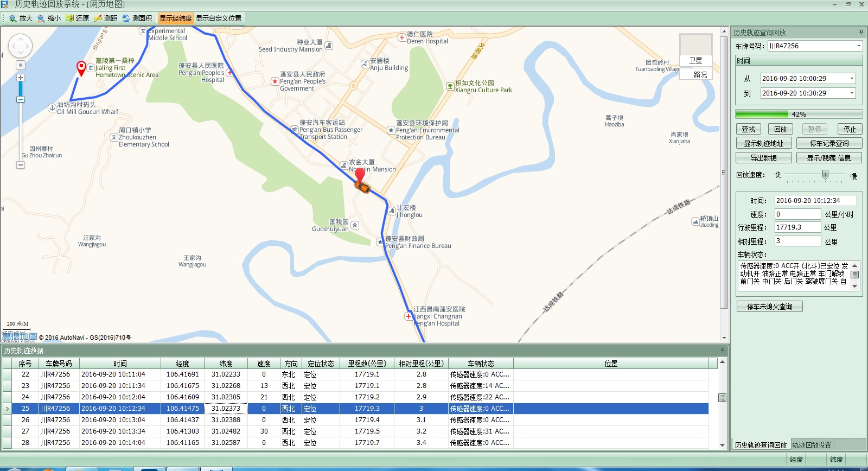Image resolution: width=868 pixels, height=471 pixels.
Task: Select the 测距 distance measuring tool
Action: (98, 18)
